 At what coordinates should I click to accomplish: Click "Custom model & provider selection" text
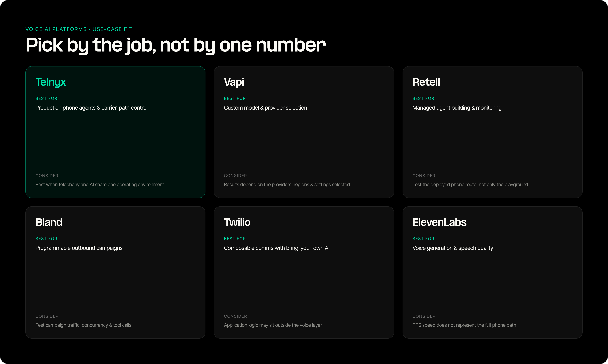265,108
